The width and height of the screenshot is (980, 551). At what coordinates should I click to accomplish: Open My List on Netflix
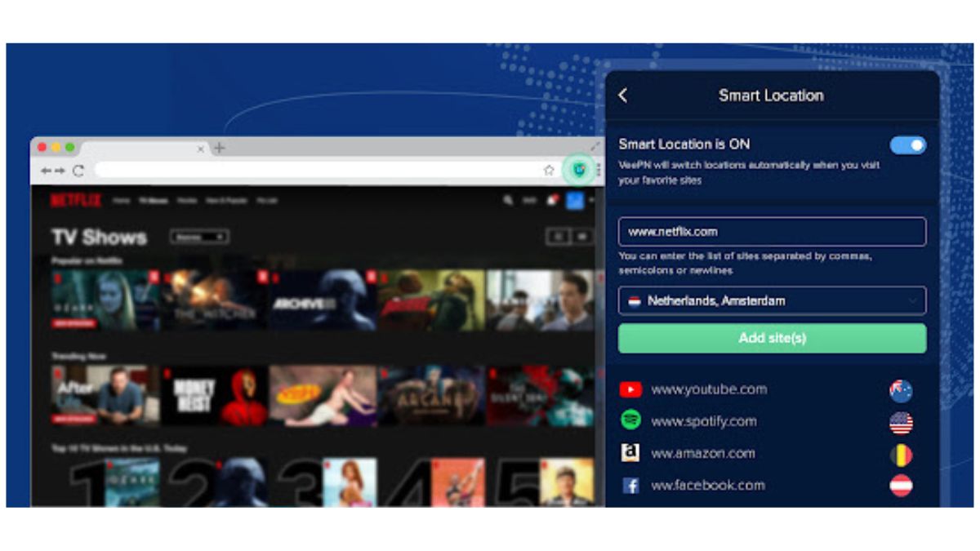click(268, 200)
